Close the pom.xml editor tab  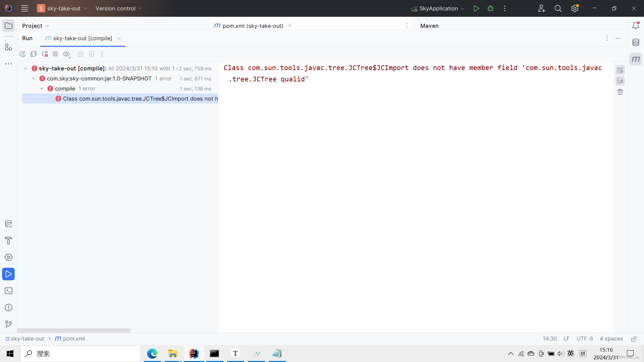click(290, 25)
